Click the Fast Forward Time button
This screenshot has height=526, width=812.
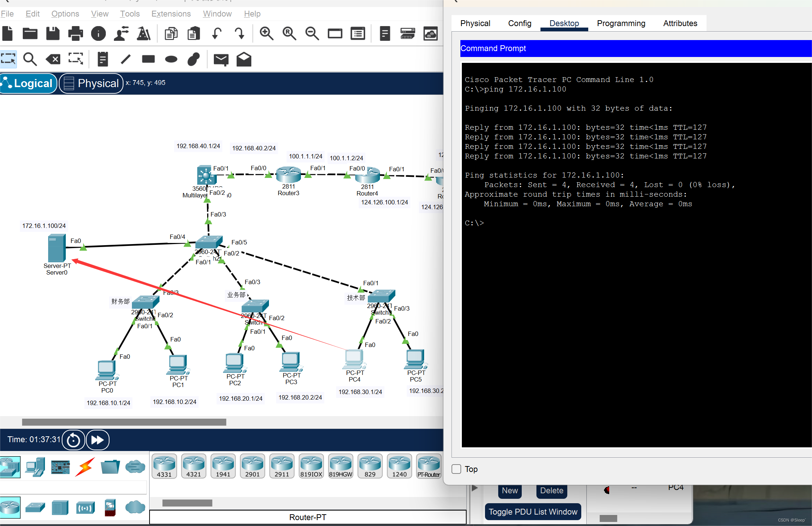coord(97,440)
